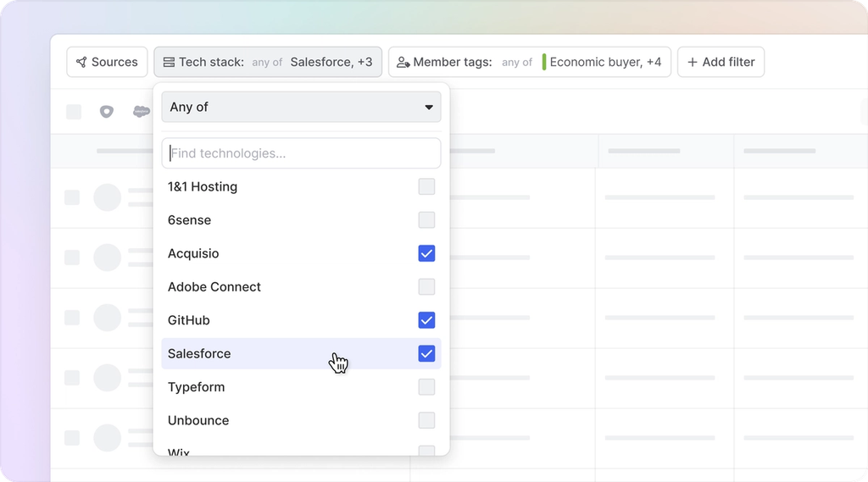Viewport: 868px width, 482px height.
Task: Select the Adobe Connect label
Action: click(214, 286)
